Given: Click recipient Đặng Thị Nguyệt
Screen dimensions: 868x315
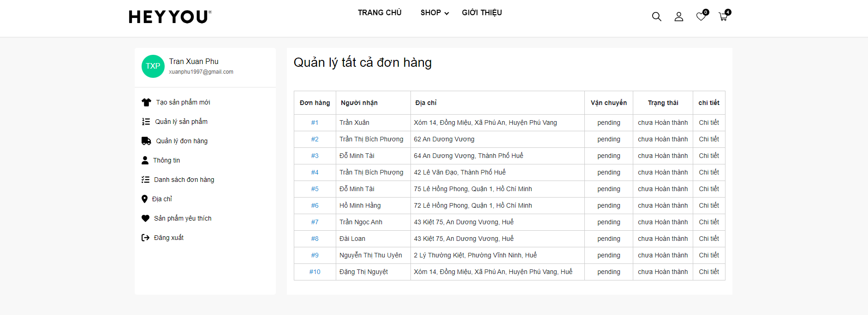Looking at the screenshot, I should tap(363, 272).
